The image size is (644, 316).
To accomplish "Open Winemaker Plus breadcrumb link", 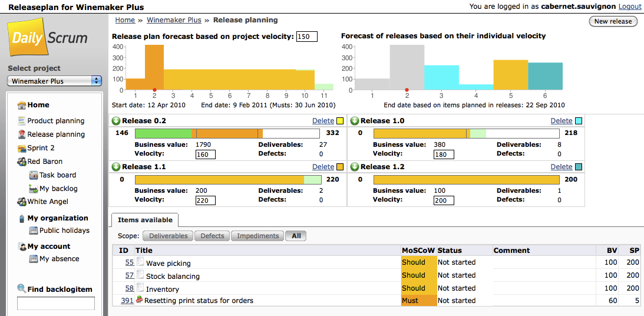I will (174, 19).
